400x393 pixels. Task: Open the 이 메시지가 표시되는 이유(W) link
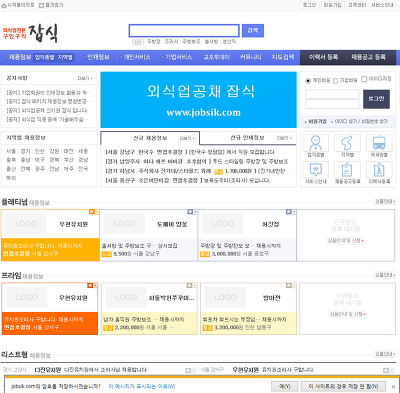click(142, 387)
